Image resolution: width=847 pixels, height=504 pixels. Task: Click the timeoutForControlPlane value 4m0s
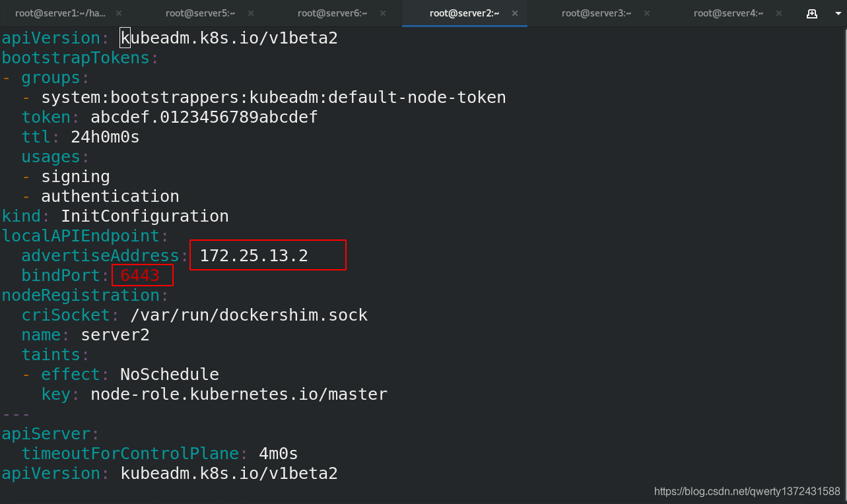(x=279, y=454)
